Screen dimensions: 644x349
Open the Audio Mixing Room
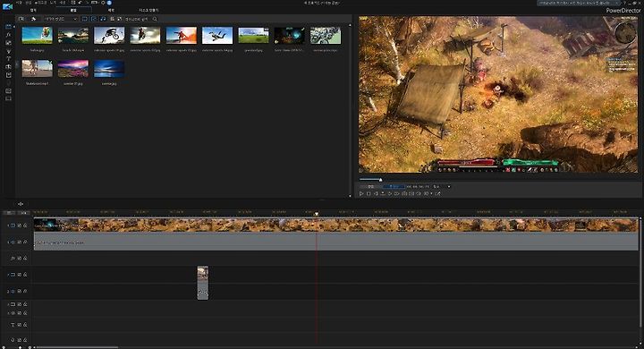(8, 75)
